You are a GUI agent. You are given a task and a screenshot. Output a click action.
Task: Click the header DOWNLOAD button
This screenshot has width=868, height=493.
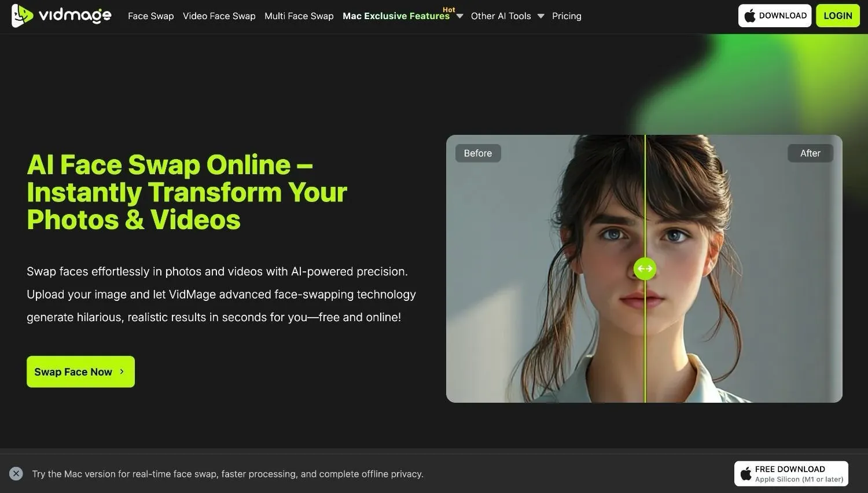(x=775, y=16)
